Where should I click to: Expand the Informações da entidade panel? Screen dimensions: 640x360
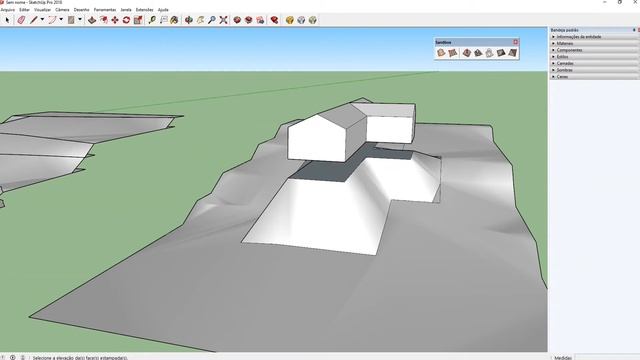pos(593,37)
